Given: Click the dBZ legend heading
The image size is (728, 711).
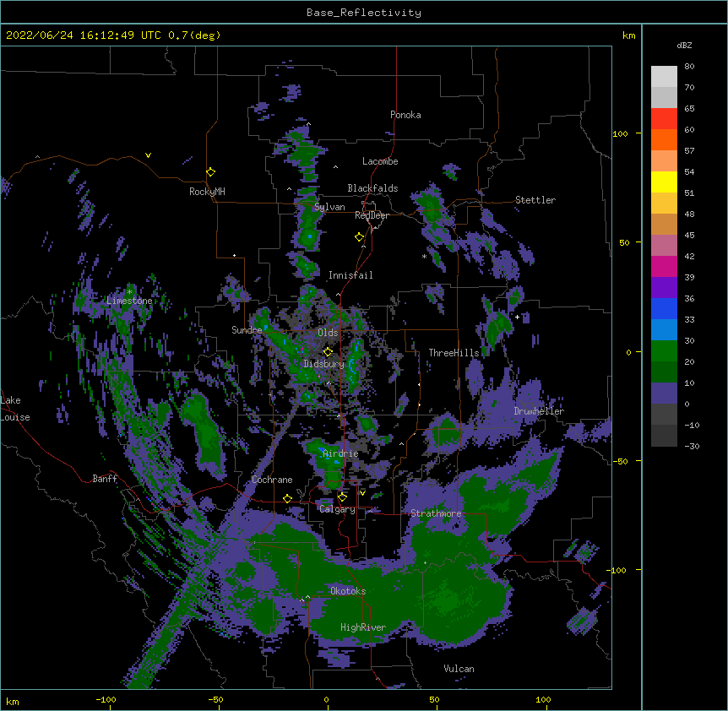Looking at the screenshot, I should pos(684,46).
